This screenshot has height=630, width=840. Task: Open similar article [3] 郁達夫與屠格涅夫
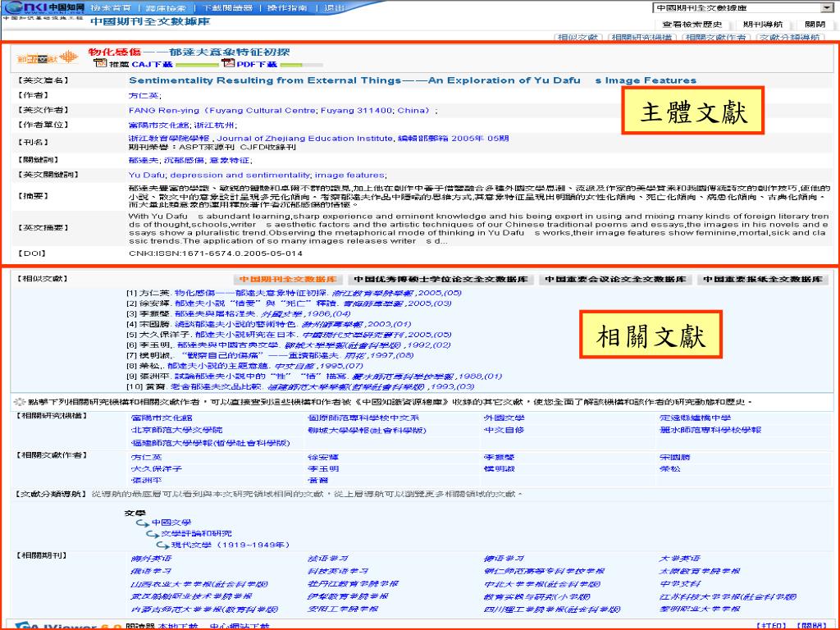pyautogui.click(x=217, y=314)
